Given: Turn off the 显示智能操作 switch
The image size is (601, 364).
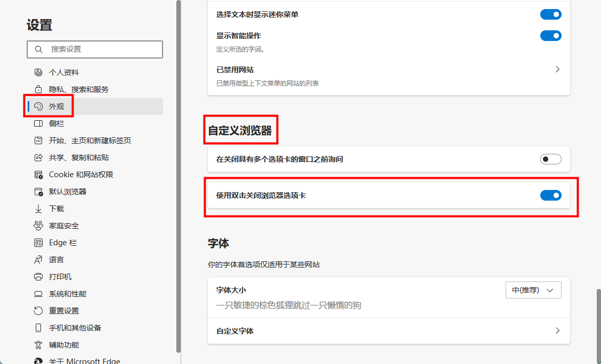Looking at the screenshot, I should [551, 36].
